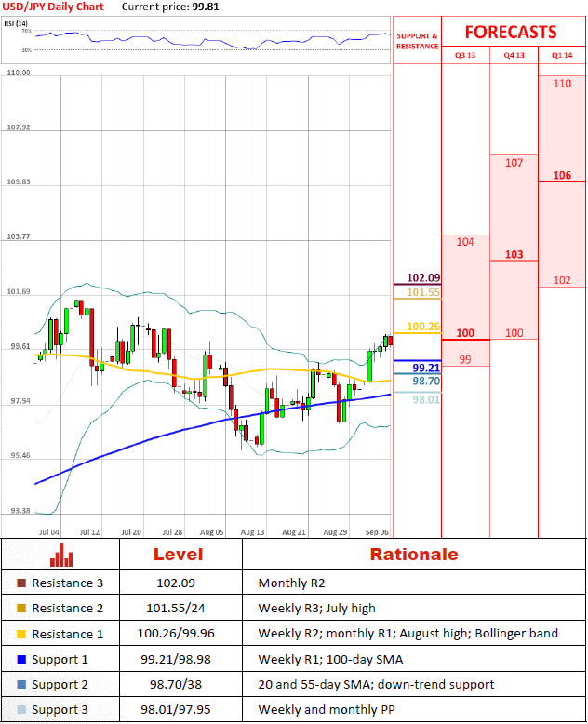Click the 98.01 support level marker
This screenshot has width=588, height=724.
point(426,399)
